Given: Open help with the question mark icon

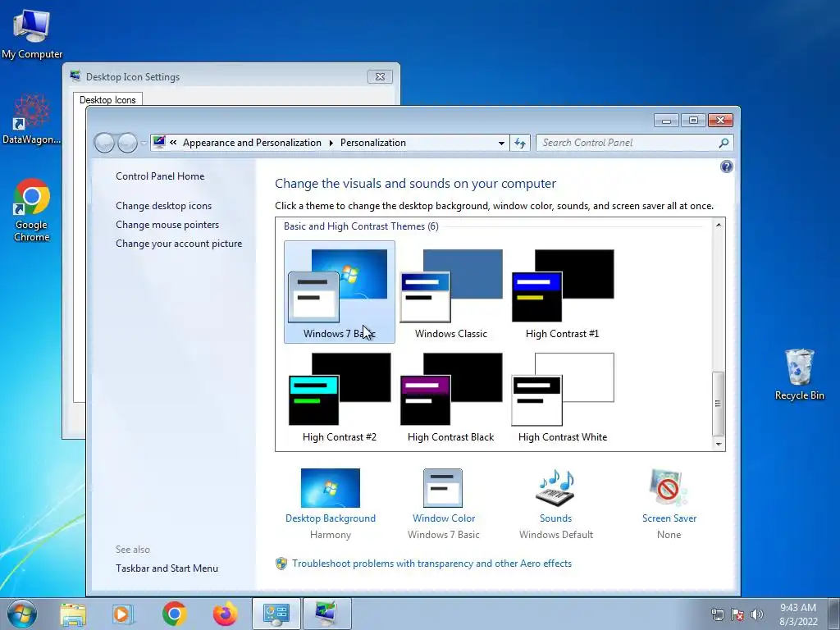Looking at the screenshot, I should pos(727,167).
